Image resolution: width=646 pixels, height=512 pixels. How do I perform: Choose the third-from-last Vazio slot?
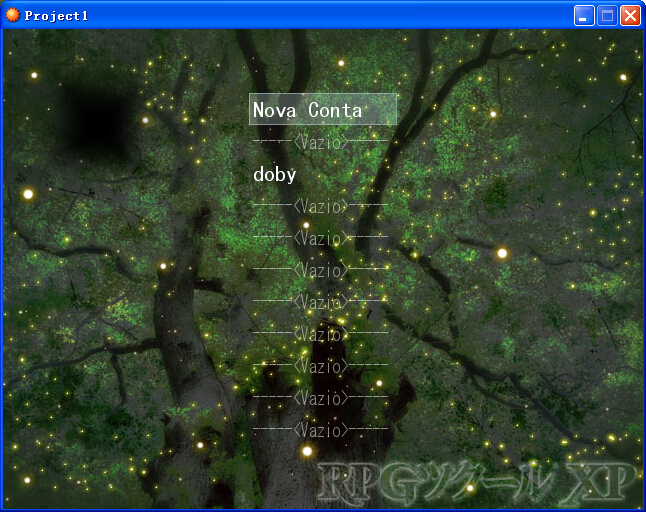pos(321,366)
